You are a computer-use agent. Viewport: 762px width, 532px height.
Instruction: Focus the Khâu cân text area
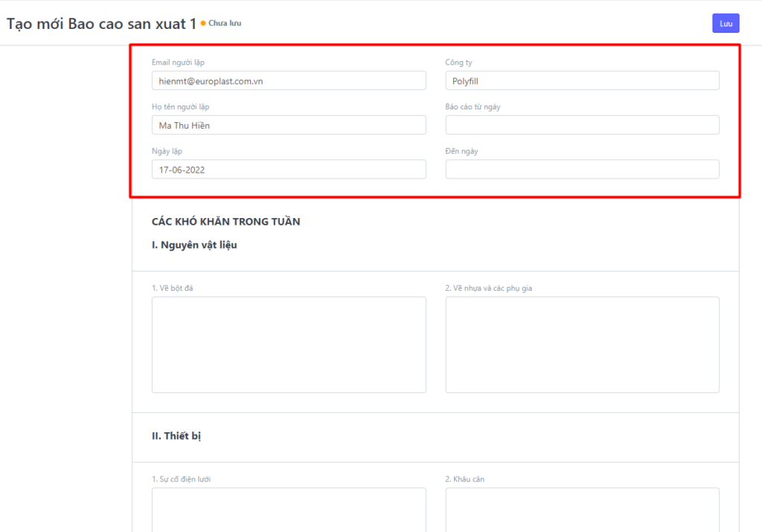tap(582, 510)
